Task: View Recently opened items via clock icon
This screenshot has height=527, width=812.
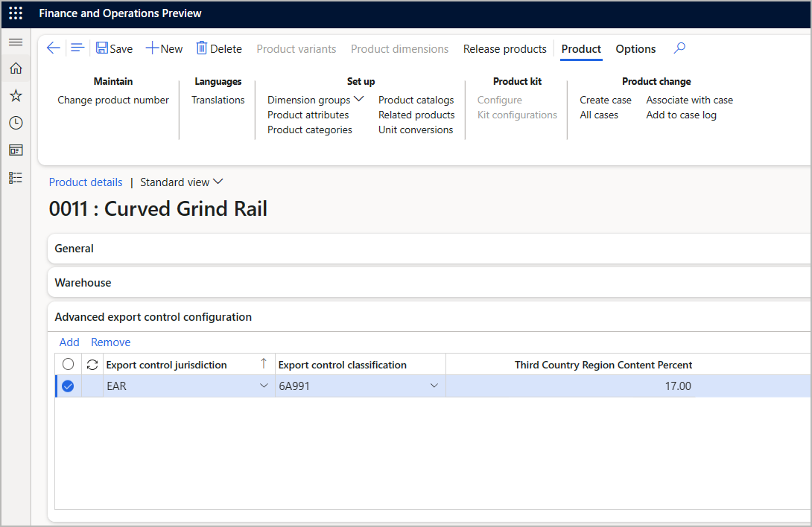Action: 15,123
